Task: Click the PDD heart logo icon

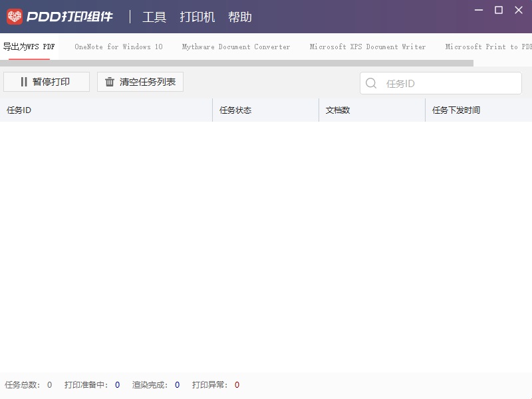Action: [x=15, y=16]
